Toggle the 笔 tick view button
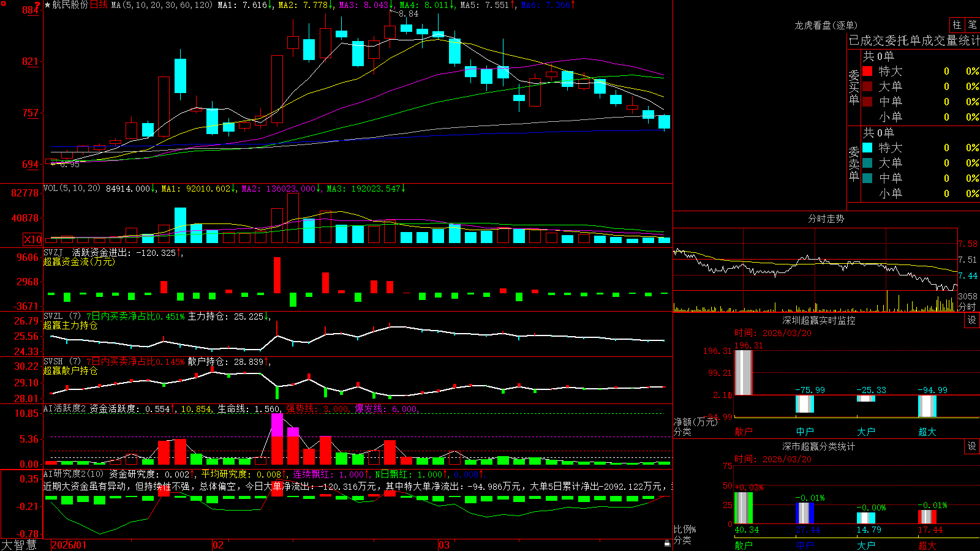980x551 pixels. pyautogui.click(x=972, y=24)
